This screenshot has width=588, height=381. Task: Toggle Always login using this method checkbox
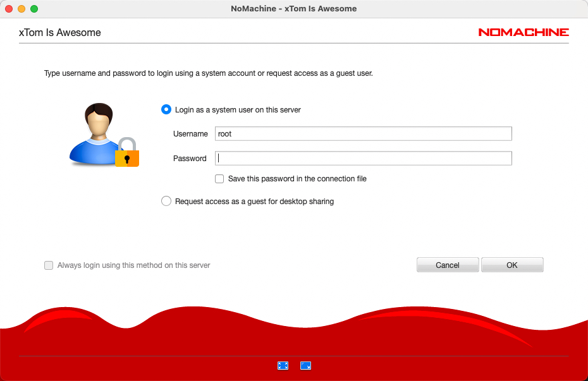(49, 265)
